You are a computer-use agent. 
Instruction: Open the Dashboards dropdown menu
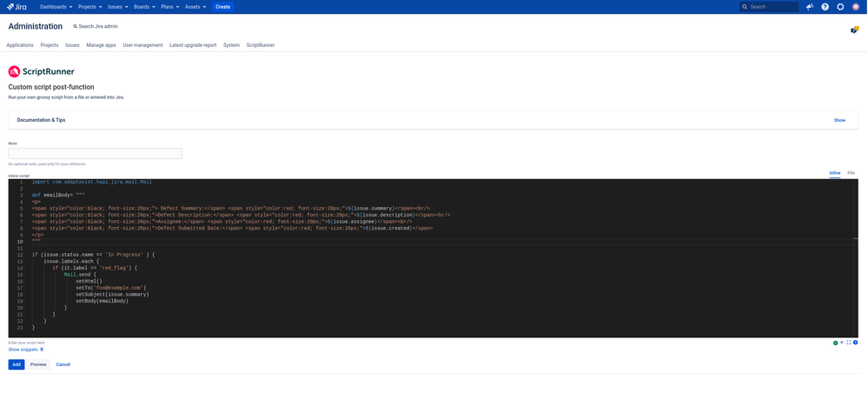tap(56, 7)
